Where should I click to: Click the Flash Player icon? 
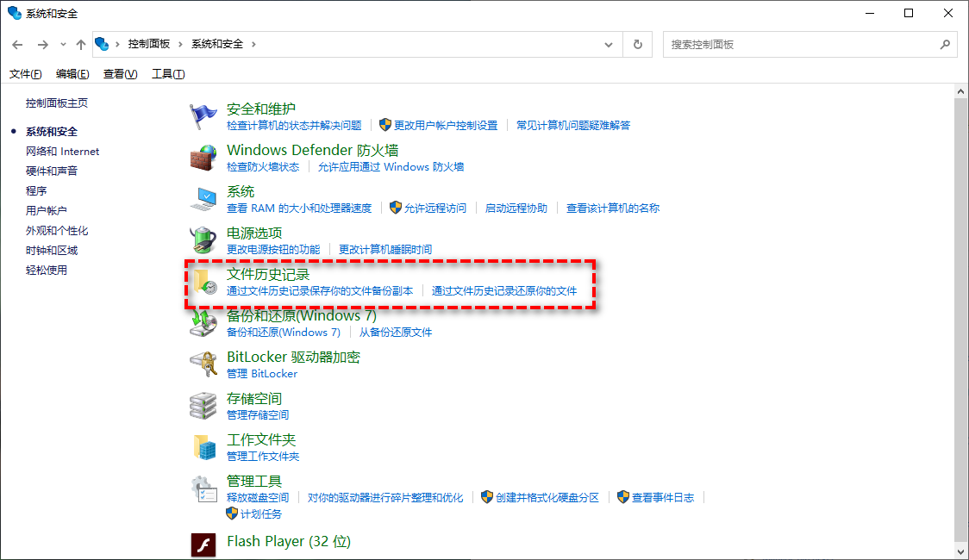point(203,544)
